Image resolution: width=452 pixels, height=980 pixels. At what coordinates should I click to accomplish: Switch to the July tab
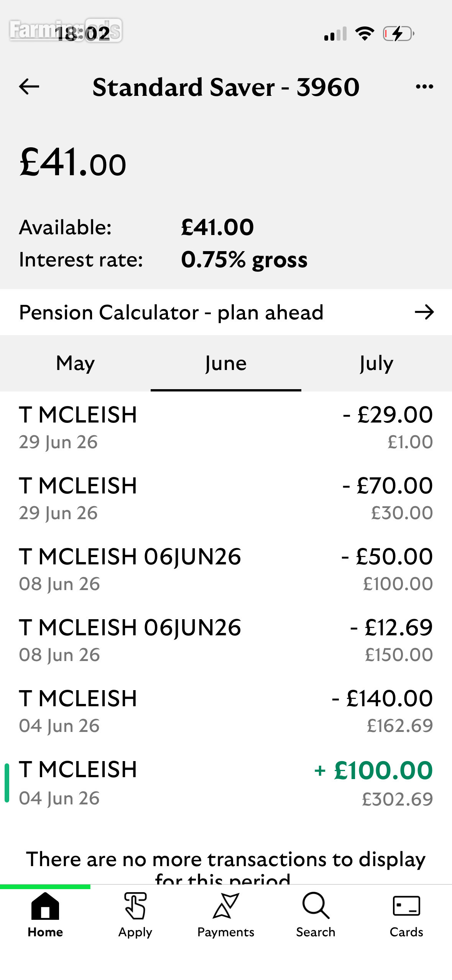[376, 363]
